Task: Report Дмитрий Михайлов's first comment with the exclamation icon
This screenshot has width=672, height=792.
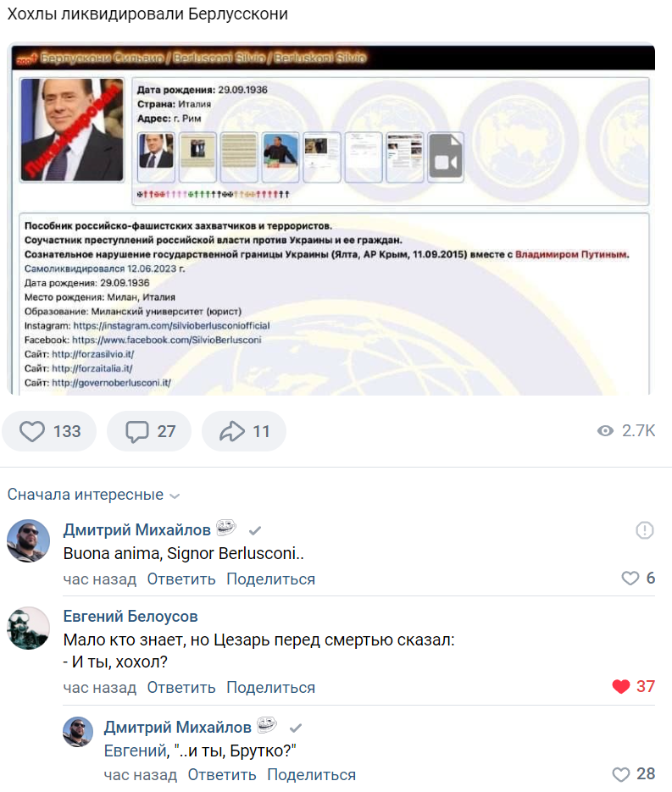Action: [x=645, y=530]
